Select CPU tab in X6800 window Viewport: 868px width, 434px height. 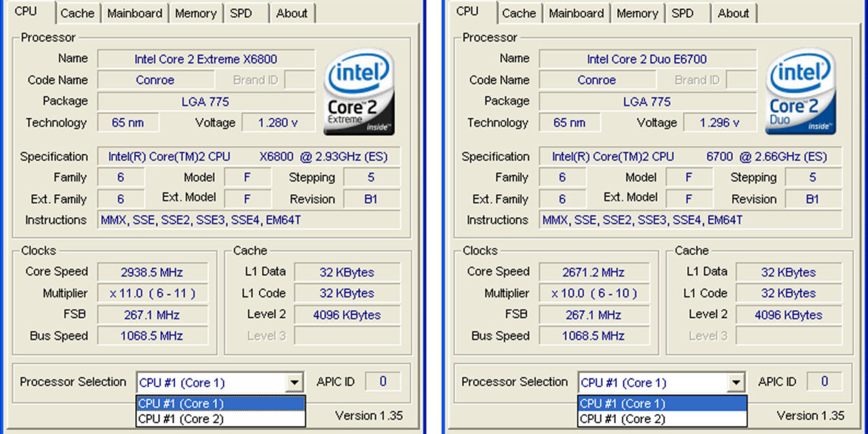pos(26,12)
